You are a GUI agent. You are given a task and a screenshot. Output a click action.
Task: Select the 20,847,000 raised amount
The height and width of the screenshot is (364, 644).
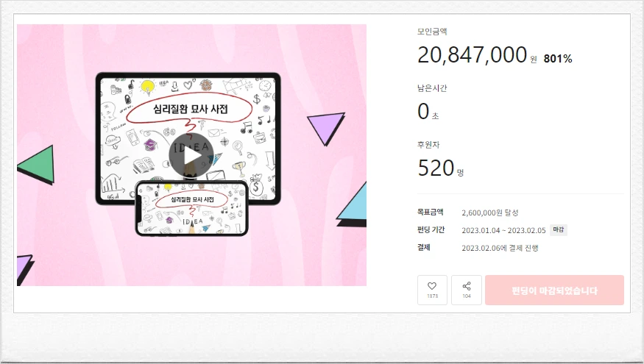(x=473, y=54)
